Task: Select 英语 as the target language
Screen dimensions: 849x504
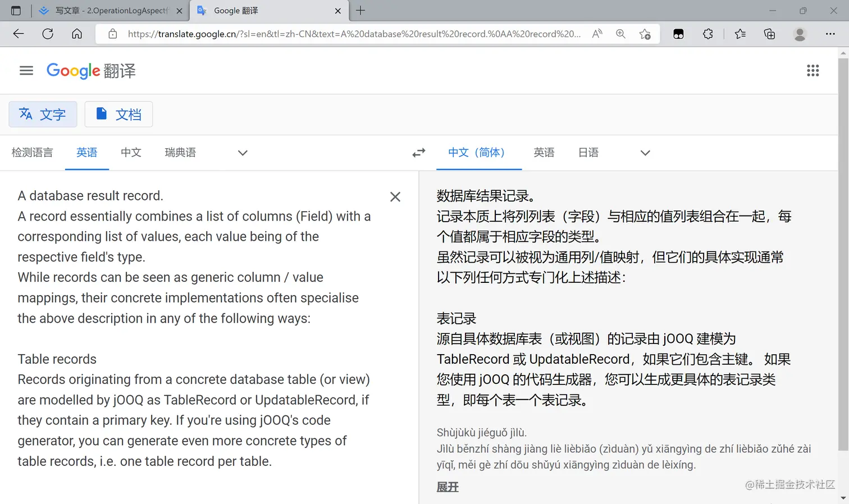Action: point(544,153)
